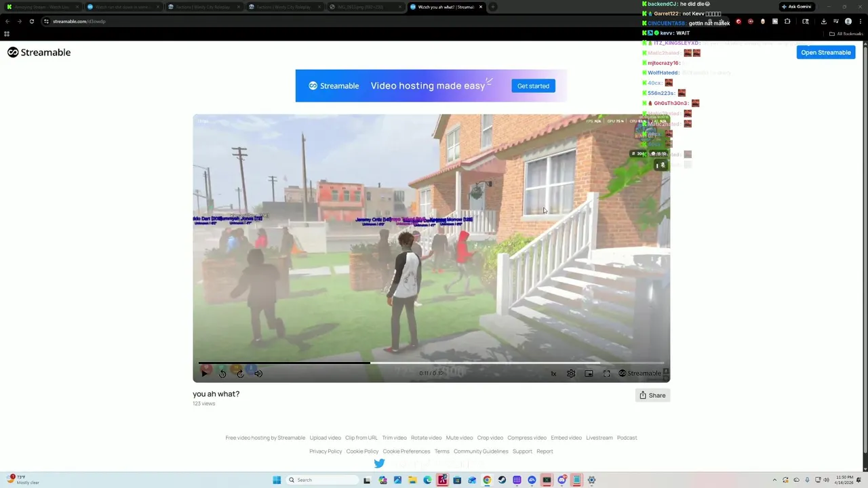
Task: Open Crop video footer link
Action: [x=490, y=438]
